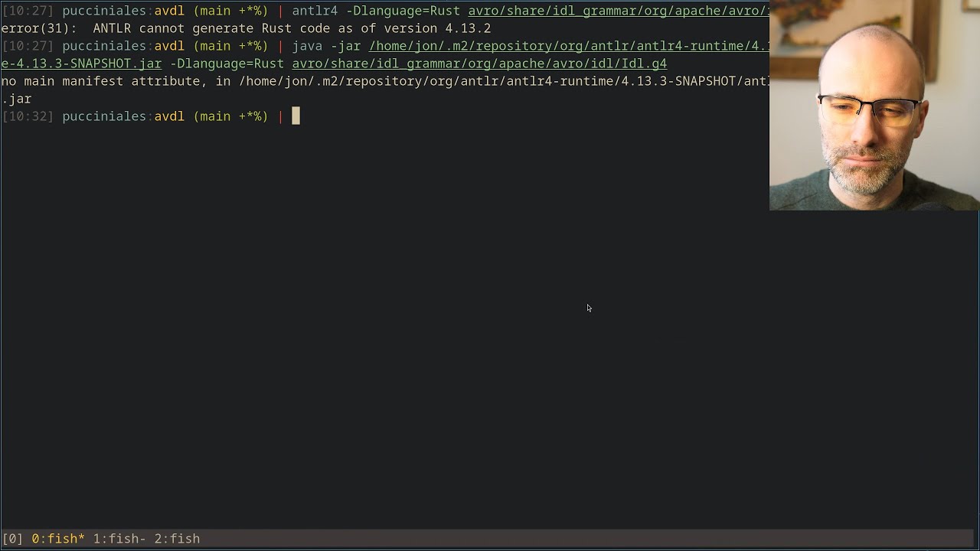Open the antlr4-runtime jar path link
The height and width of the screenshot is (551, 980).
click(x=567, y=46)
